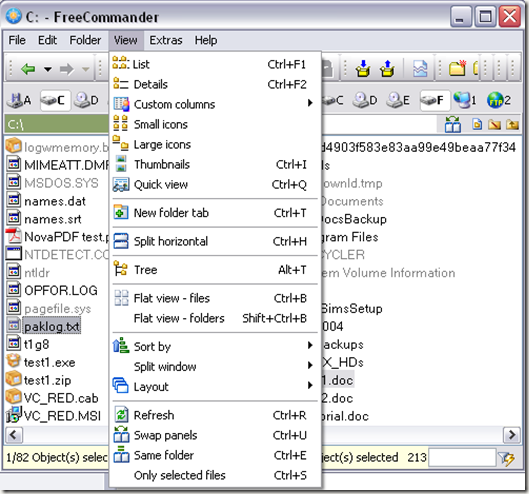
Task: Select drive C in the left drive bar
Action: 55,100
